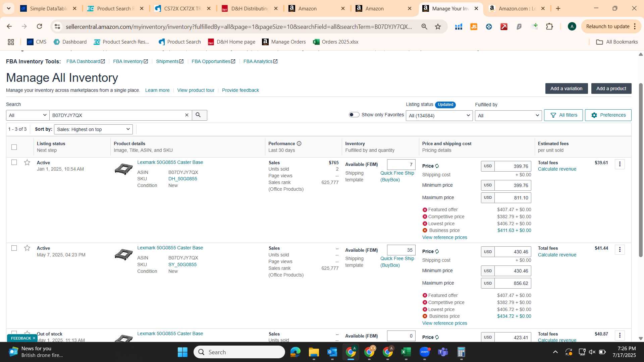
Task: Click the Price field showing 430.46
Action: click(513, 252)
